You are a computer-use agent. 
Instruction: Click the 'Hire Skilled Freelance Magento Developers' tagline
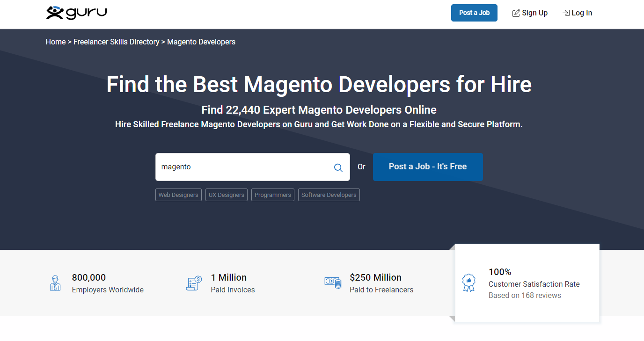pos(319,124)
